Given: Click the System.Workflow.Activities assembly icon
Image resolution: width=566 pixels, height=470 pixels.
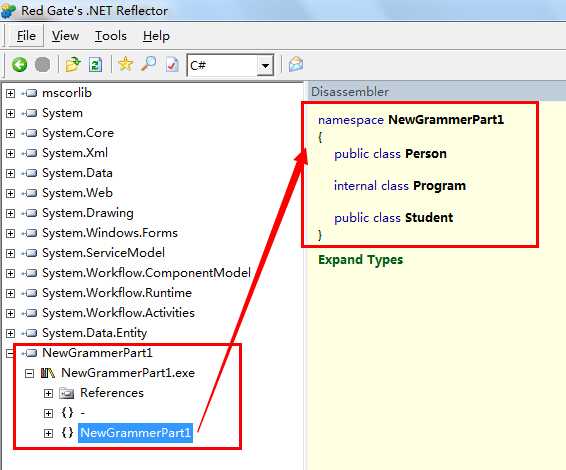Looking at the screenshot, I should [x=30, y=313].
